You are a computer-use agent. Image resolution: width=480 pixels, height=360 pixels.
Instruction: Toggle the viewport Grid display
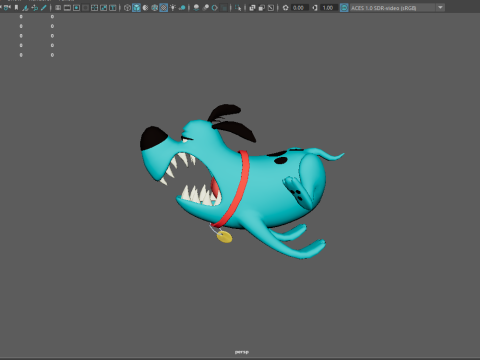58,8
